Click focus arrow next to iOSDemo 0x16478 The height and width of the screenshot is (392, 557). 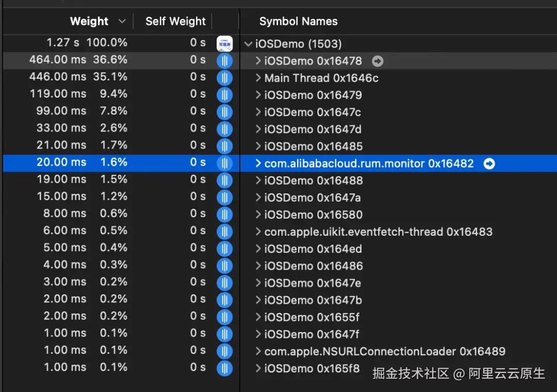[x=378, y=61]
